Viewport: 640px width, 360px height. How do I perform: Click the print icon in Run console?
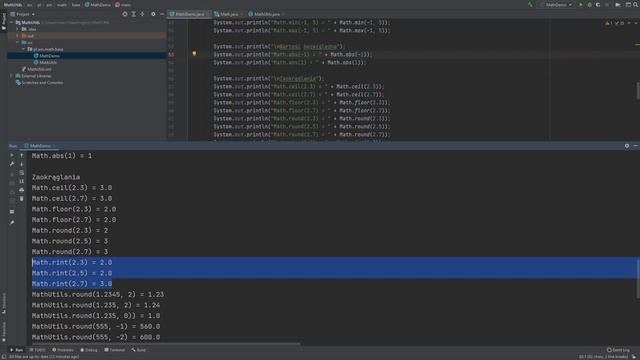coord(22,190)
